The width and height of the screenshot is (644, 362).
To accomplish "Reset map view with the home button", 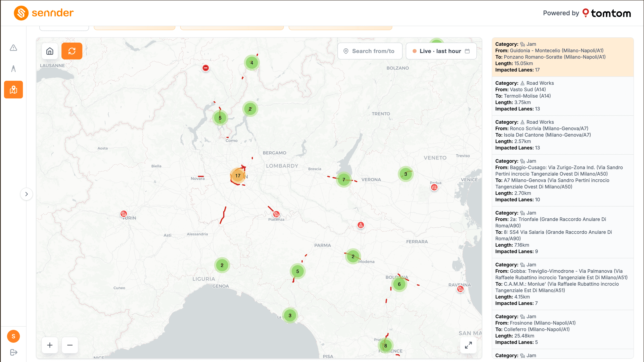I will [50, 51].
